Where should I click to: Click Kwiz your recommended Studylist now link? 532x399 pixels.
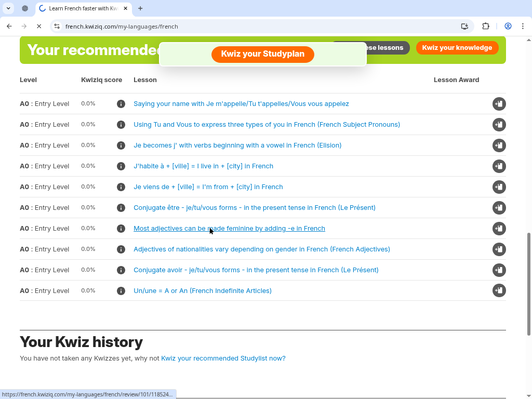(x=223, y=358)
